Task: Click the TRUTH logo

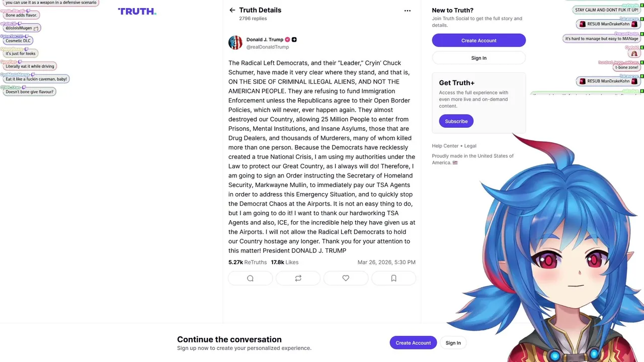Action: 137,11
